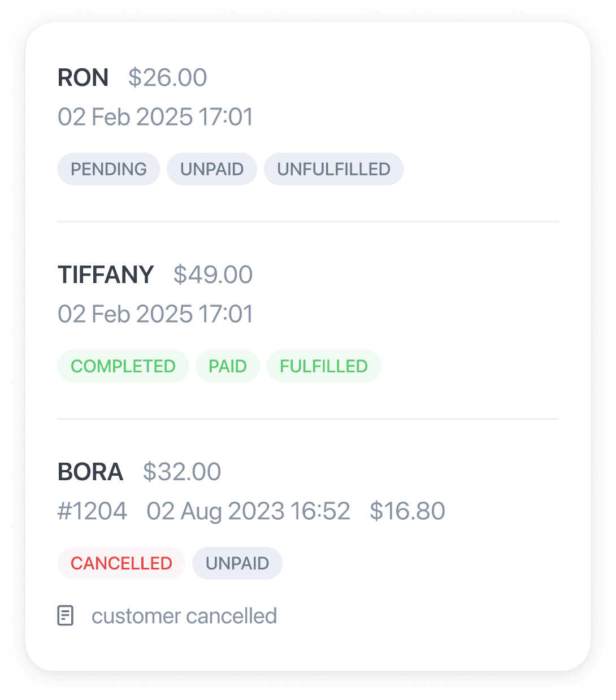Click the $16.80 amount on BORA's order
Image resolution: width=616 pixels, height=700 pixels.
pos(407,511)
